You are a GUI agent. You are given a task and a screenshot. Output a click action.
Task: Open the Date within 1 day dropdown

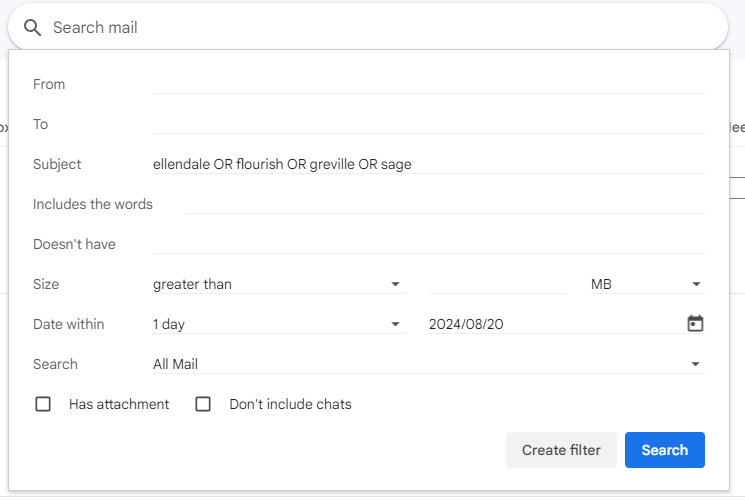click(278, 324)
